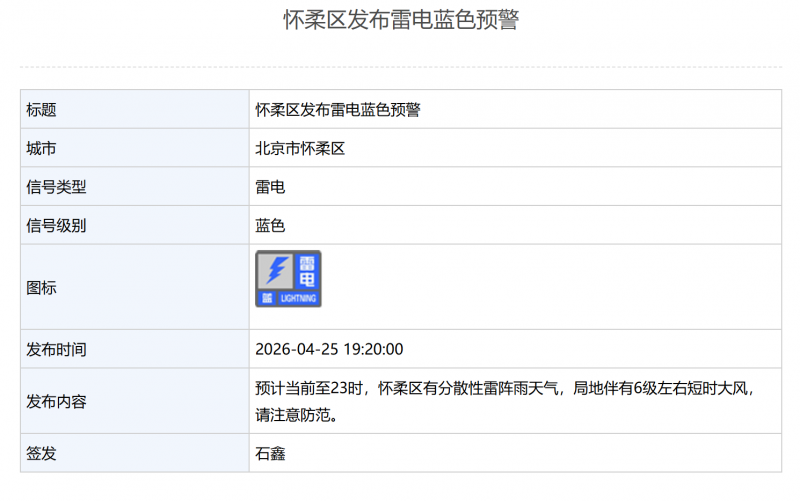Click the signer name 石鑫

coord(270,454)
